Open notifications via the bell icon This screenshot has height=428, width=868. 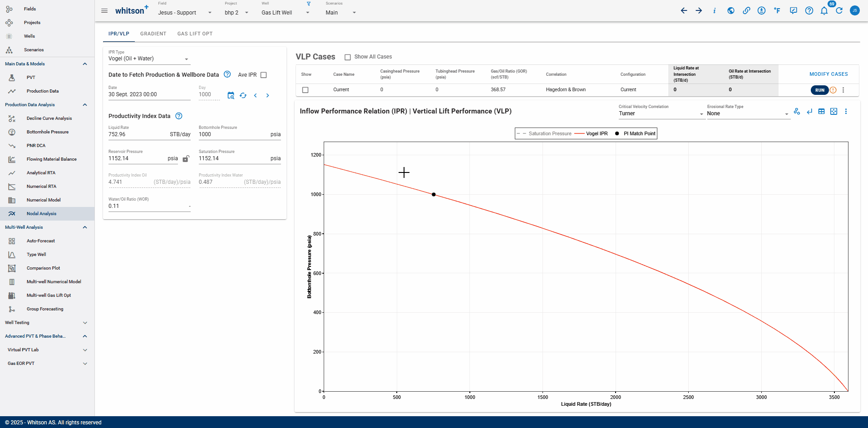click(824, 10)
